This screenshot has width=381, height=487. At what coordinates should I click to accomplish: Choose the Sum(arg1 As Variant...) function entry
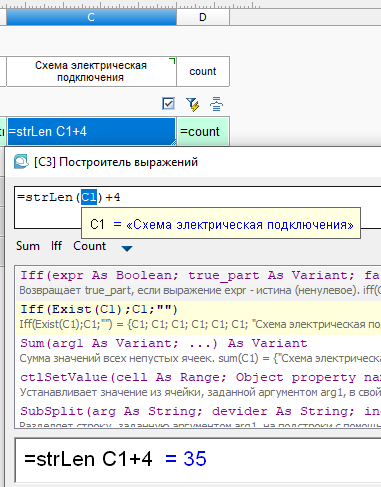[x=199, y=351]
